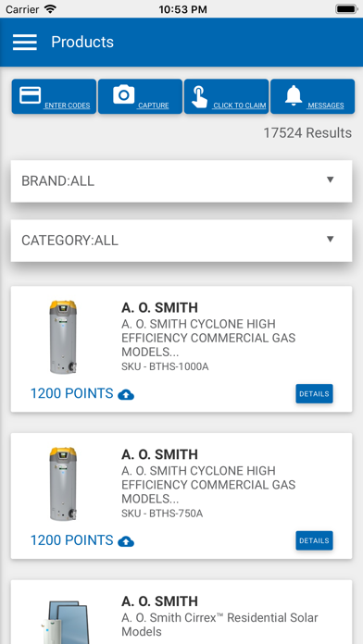Check the battery icon in status bar
This screenshot has height=644, width=363.
pyautogui.click(x=345, y=9)
